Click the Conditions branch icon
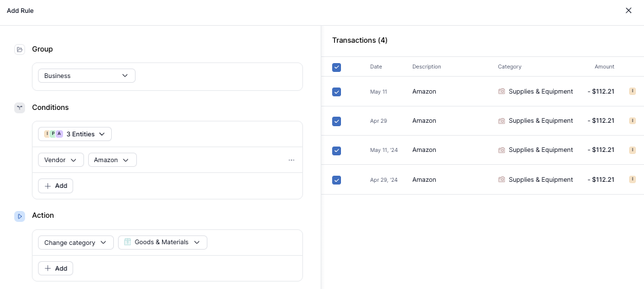Image resolution: width=644 pixels, height=289 pixels. click(20, 108)
